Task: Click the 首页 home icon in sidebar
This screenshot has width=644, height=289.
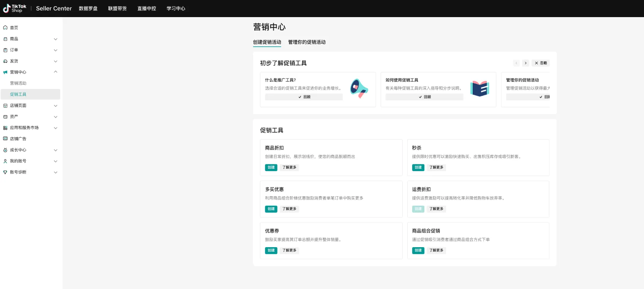Action: (x=5, y=28)
